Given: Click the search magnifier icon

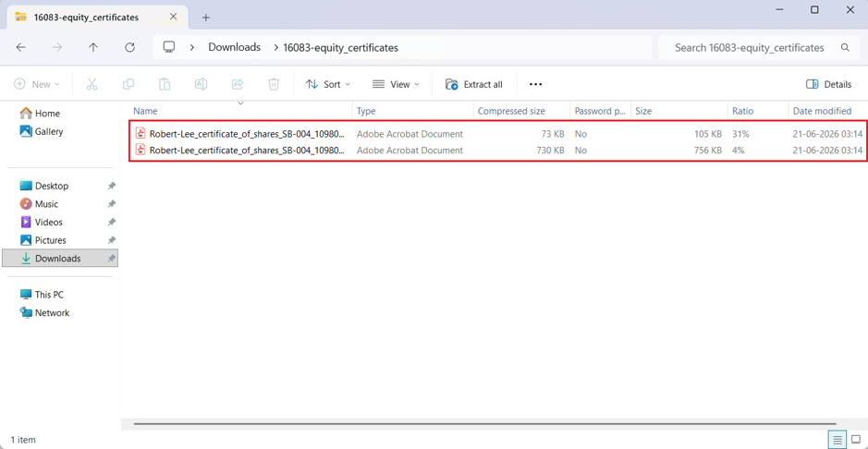Looking at the screenshot, I should (x=845, y=47).
